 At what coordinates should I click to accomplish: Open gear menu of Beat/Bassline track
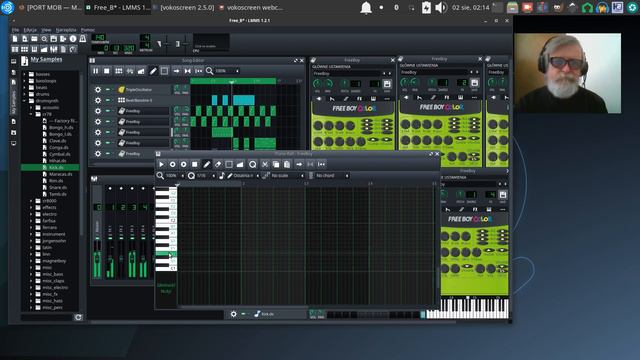coord(98,100)
